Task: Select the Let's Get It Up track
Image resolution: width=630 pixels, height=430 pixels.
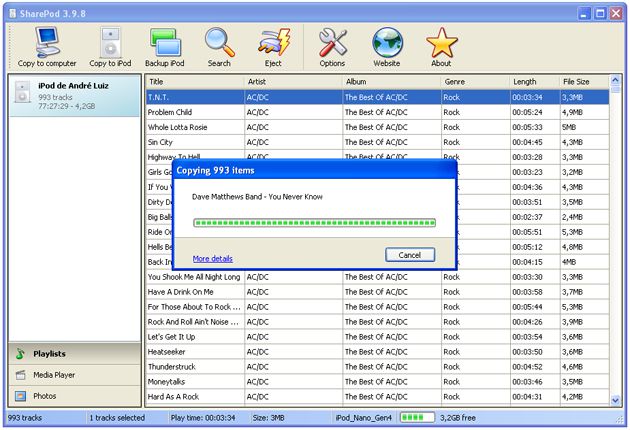Action: (377, 337)
